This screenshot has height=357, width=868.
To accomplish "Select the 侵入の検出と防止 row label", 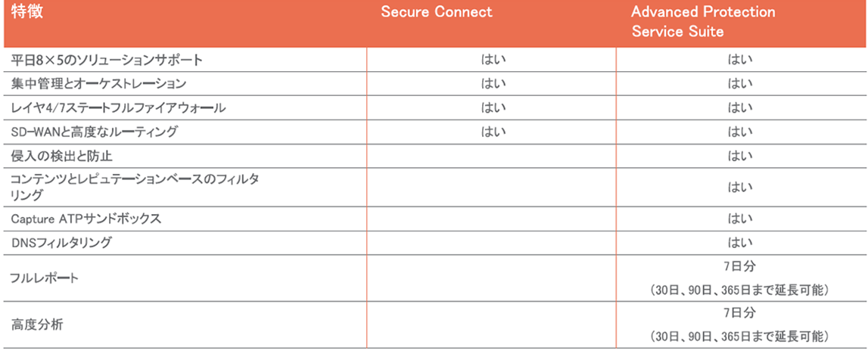I will [62, 156].
